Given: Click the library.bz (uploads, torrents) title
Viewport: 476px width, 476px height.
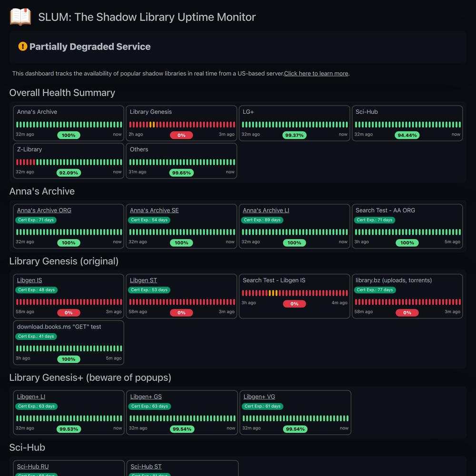Looking at the screenshot, I should pos(394,280).
